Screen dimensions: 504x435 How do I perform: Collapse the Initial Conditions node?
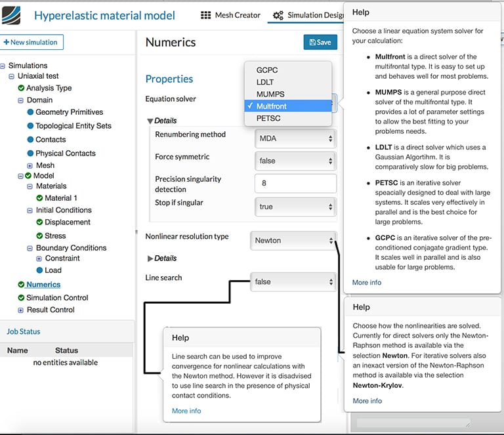30,211
